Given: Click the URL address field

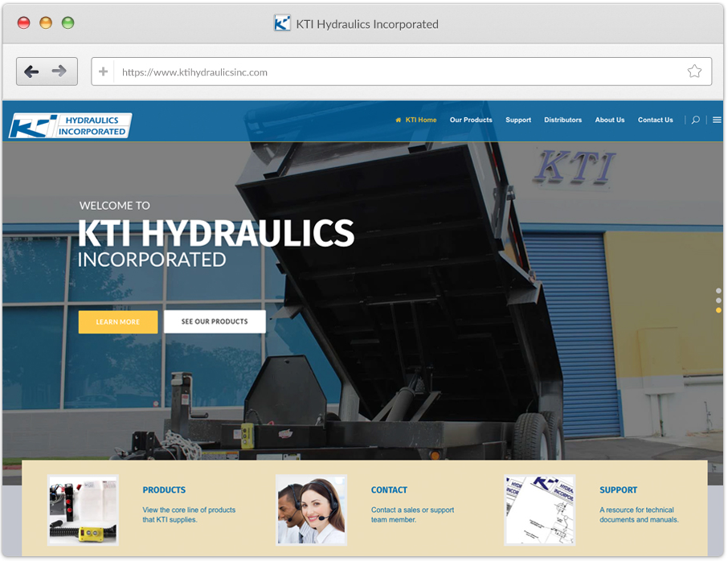Looking at the screenshot, I should coord(401,72).
